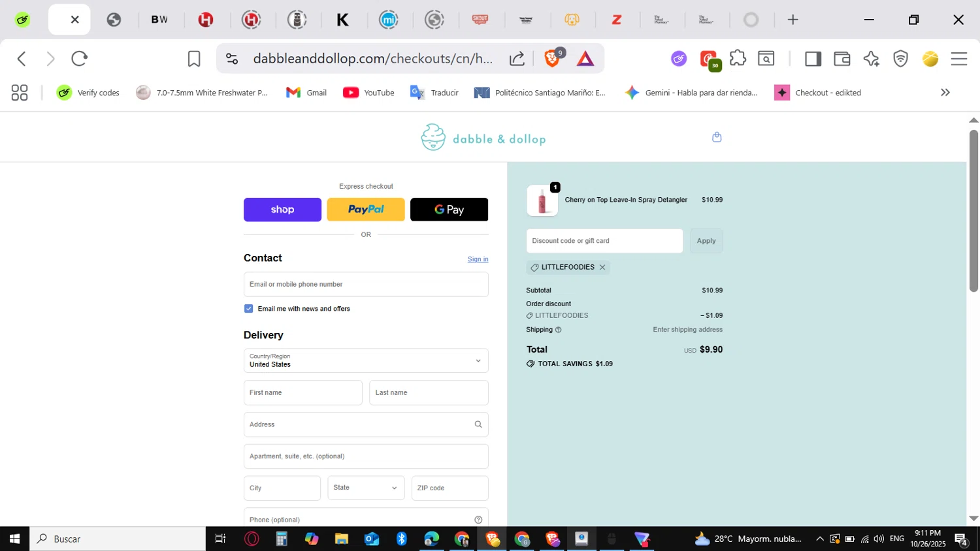
Task: Open the browser hamburger main menu
Action: point(958,59)
